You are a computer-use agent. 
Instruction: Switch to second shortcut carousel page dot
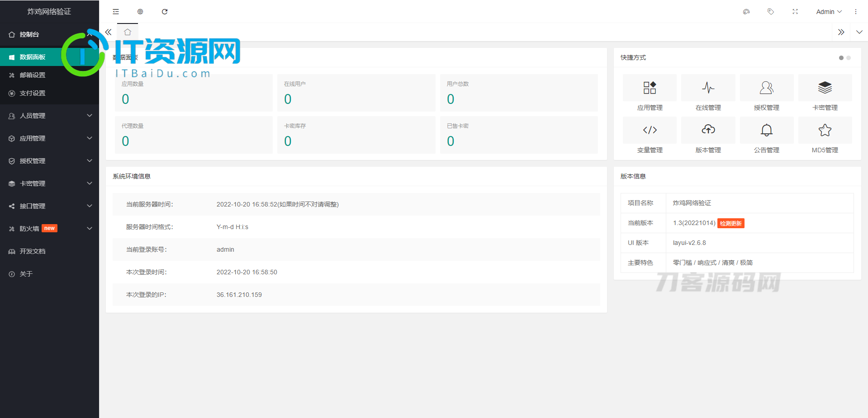(x=849, y=58)
